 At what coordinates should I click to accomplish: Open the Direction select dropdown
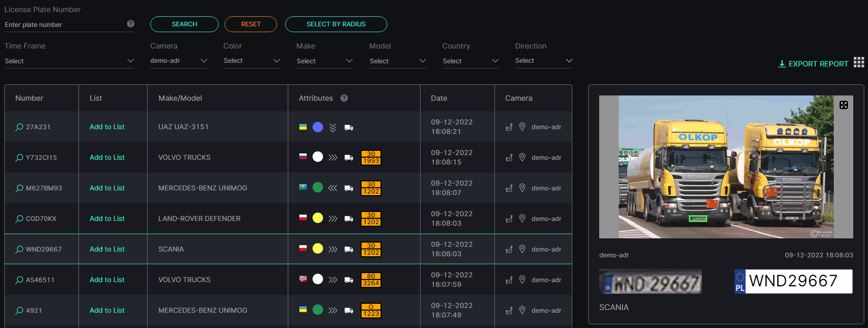pos(544,61)
